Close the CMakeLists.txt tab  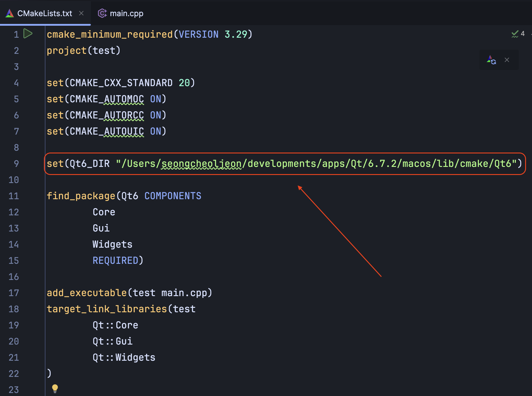[81, 13]
